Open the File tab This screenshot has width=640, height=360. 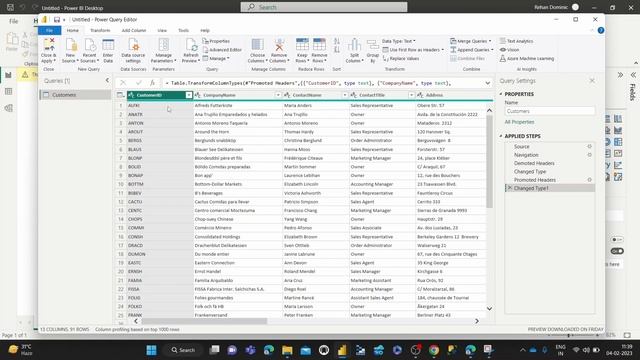click(x=49, y=31)
